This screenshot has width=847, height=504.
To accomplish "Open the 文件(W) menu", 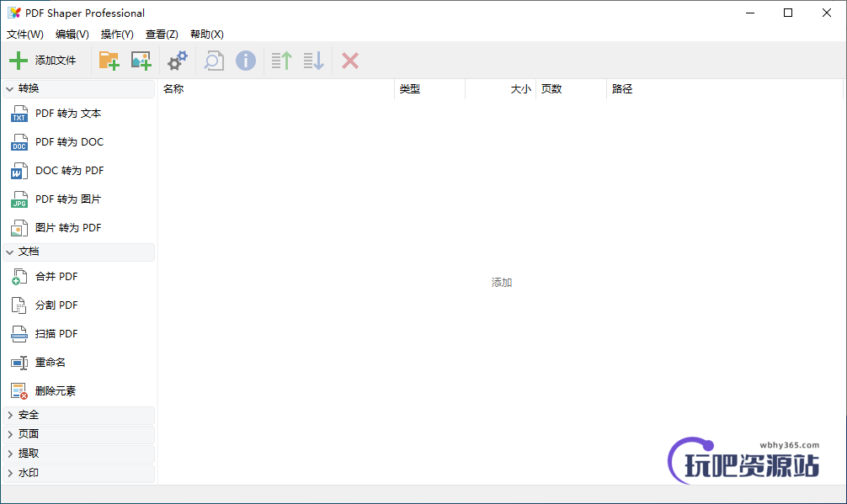I will [25, 34].
